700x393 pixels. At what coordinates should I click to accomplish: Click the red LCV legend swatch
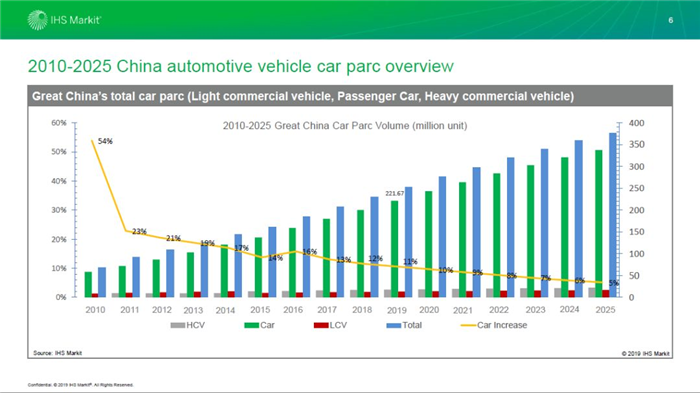[x=321, y=325]
